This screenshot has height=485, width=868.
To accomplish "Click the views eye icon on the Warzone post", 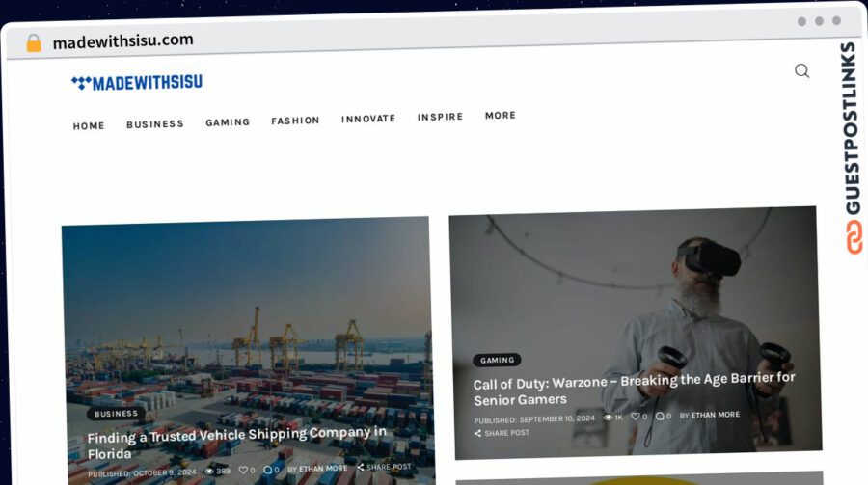I will pos(608,418).
